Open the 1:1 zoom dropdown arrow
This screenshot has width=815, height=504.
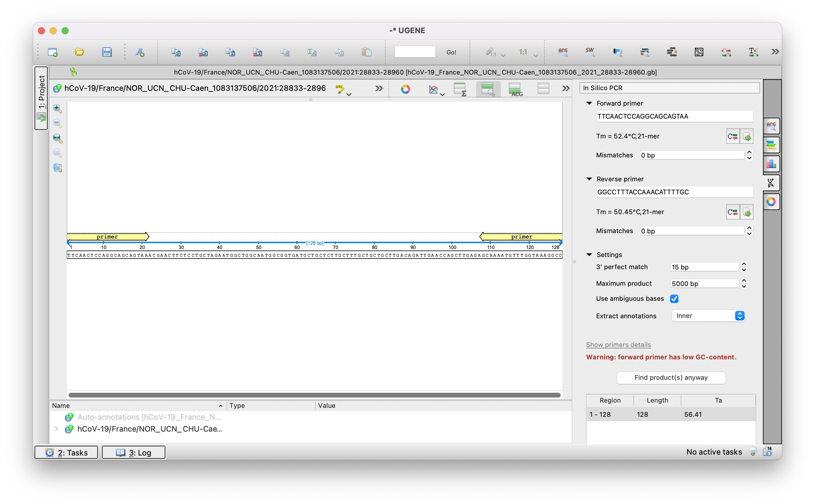pos(536,55)
